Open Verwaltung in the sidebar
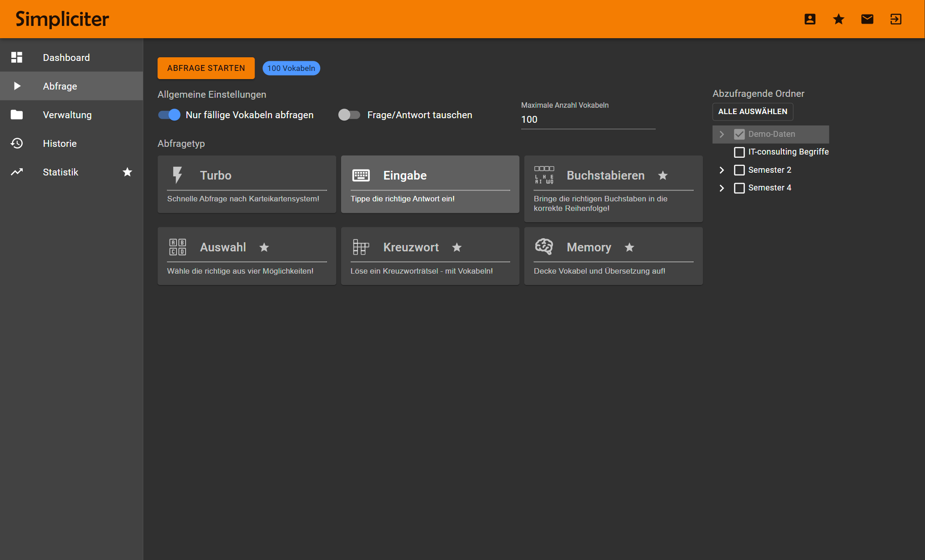 [x=67, y=115]
